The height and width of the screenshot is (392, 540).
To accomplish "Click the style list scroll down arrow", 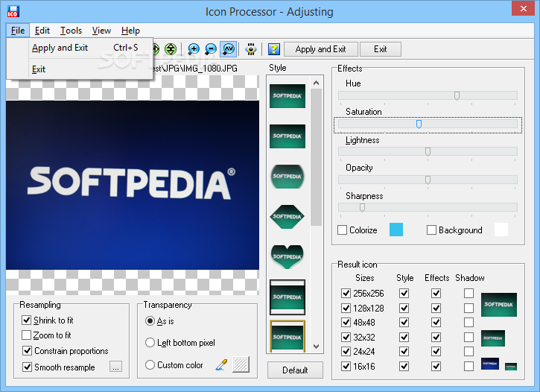I will 316,347.
